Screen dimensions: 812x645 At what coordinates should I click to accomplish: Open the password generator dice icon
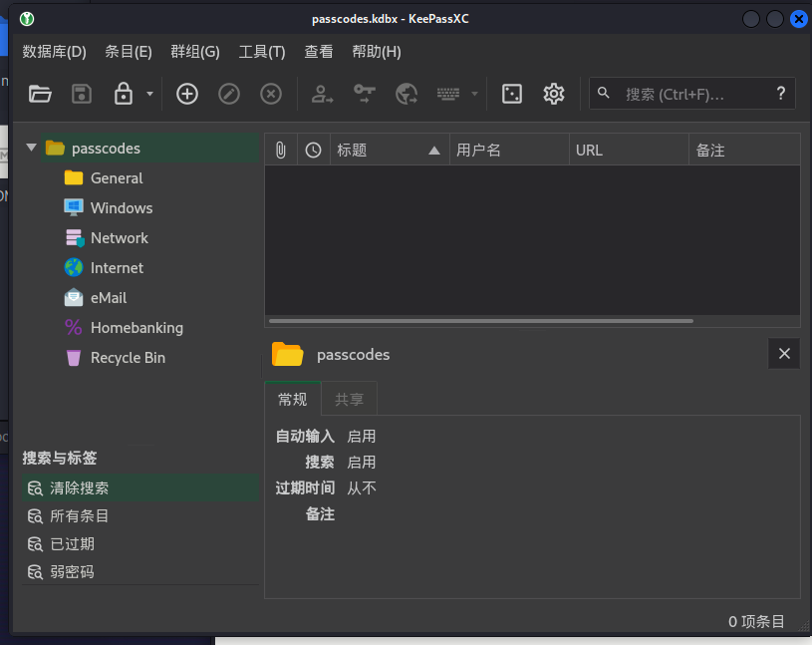pos(512,95)
